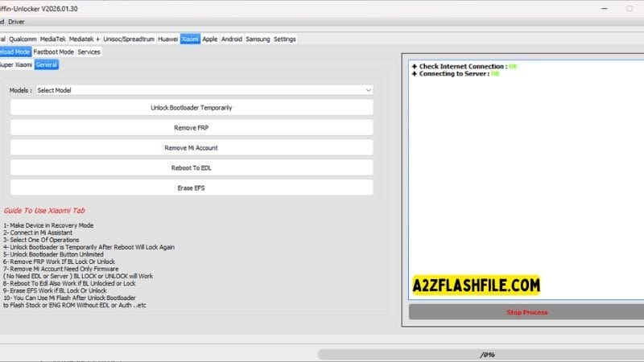This screenshot has height=362, width=644.
Task: Open the Qualcomm tab
Action: [x=23, y=39]
